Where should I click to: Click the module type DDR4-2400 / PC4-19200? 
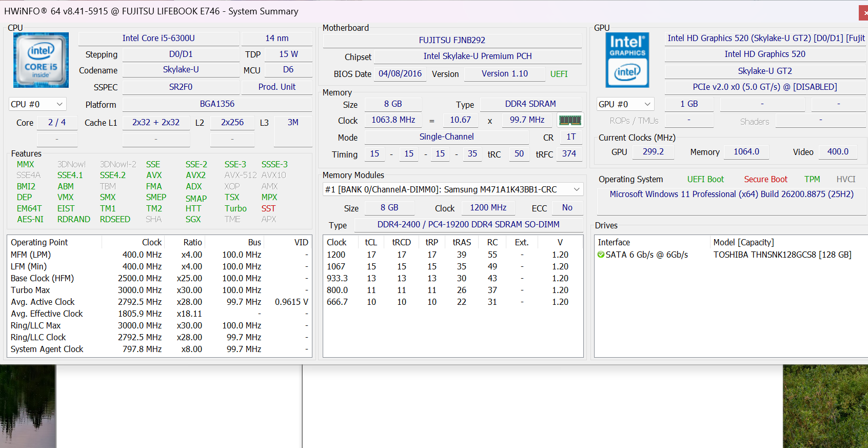468,224
